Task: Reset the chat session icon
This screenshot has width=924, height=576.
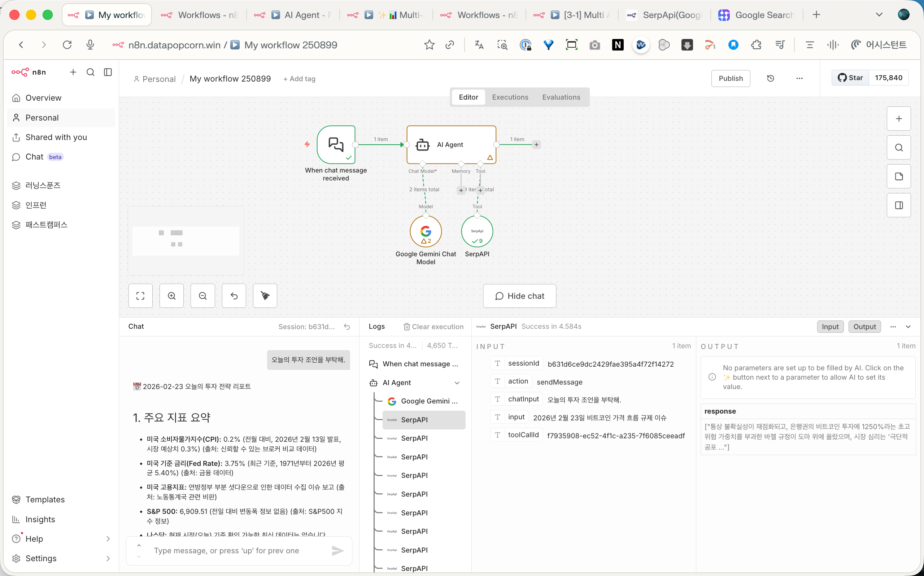Action: tap(347, 327)
